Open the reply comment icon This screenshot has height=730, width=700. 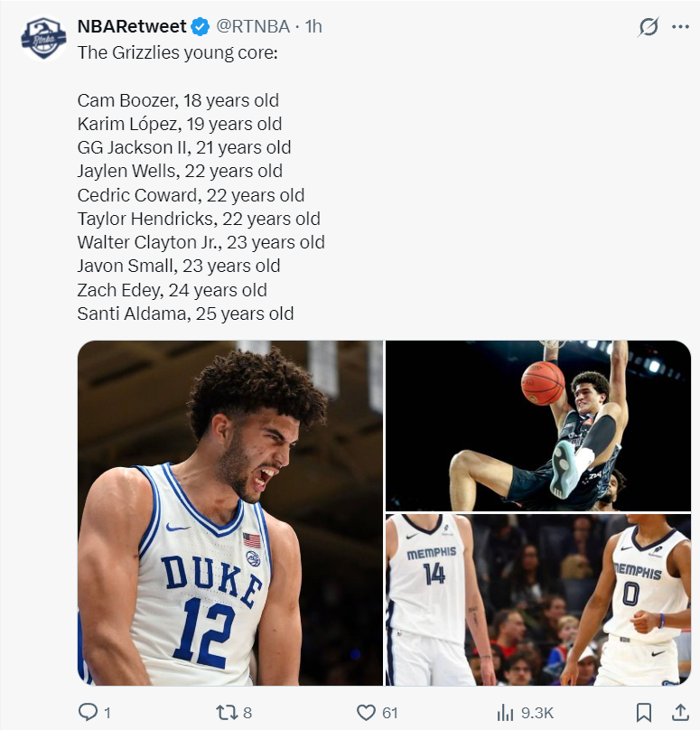88,712
